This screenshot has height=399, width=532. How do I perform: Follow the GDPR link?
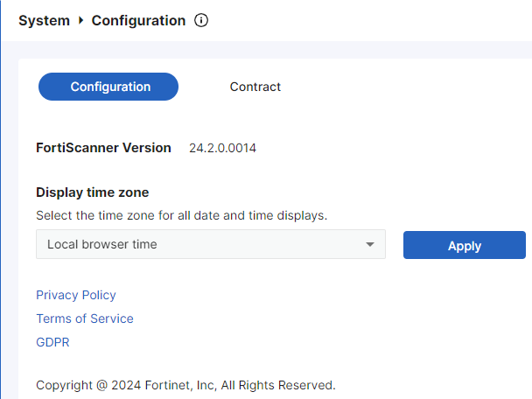pos(52,342)
